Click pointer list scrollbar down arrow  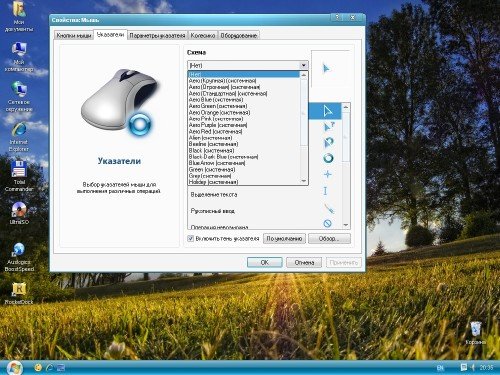[346, 225]
